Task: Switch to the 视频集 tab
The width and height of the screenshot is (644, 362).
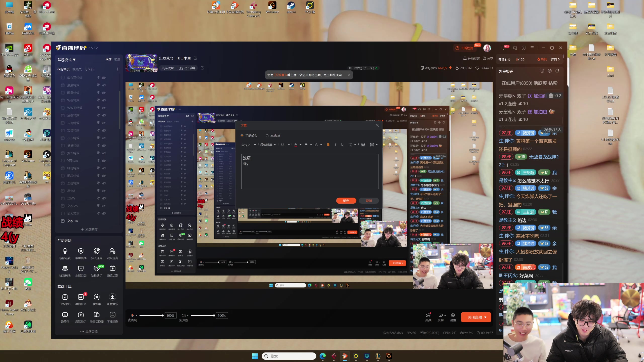Action: click(77, 69)
